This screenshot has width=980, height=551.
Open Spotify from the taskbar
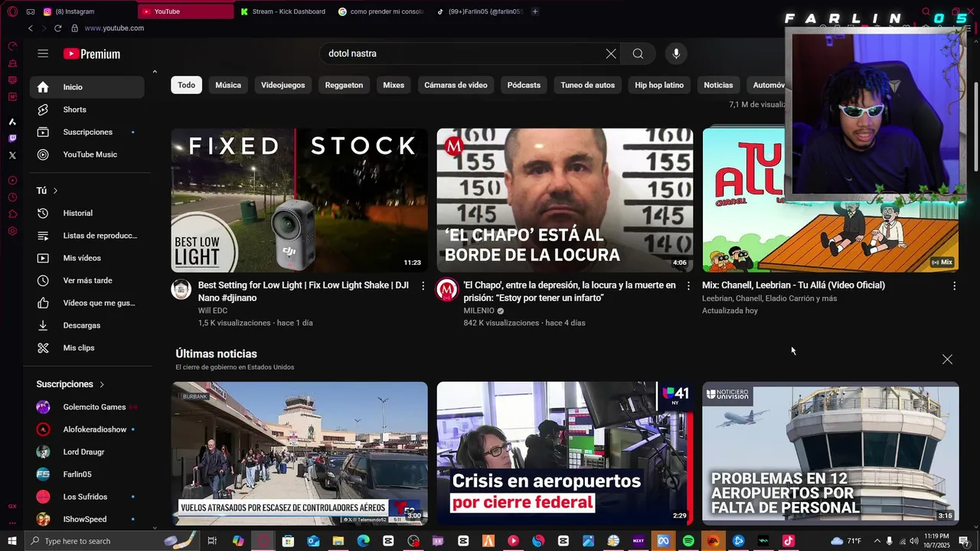[688, 541]
